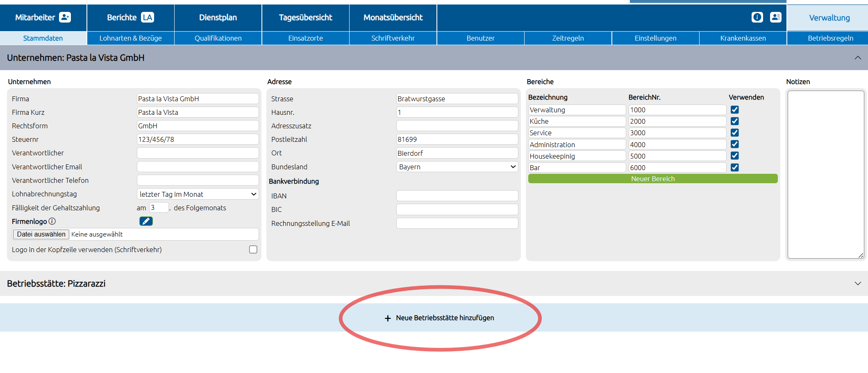Switch to the Lohnarten & Bezüge tab
Image resolution: width=868 pixels, height=373 pixels.
(x=130, y=38)
